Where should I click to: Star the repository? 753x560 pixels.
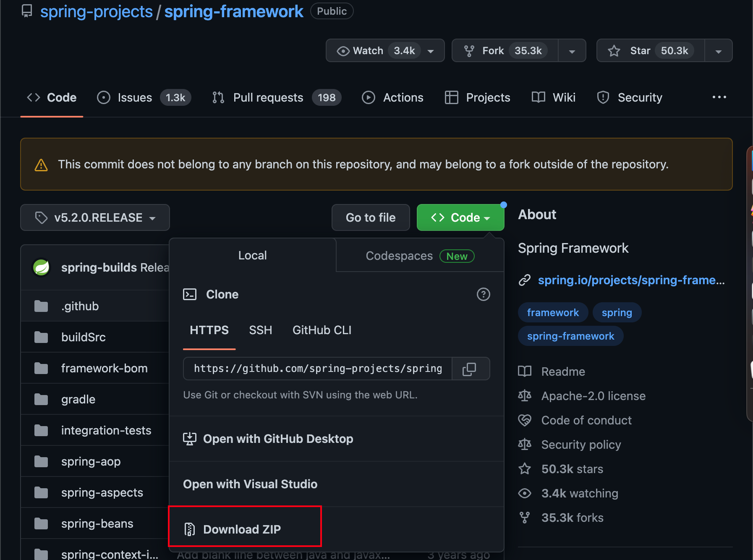click(650, 51)
